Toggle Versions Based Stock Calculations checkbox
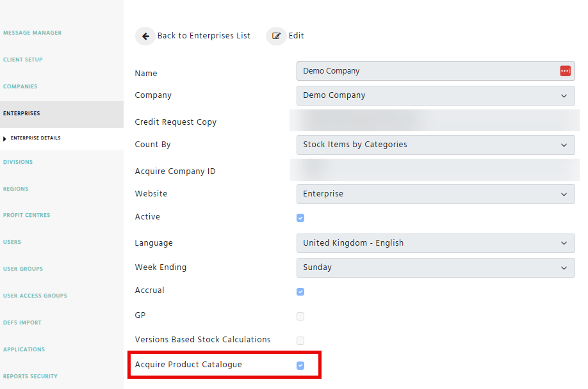 [300, 340]
